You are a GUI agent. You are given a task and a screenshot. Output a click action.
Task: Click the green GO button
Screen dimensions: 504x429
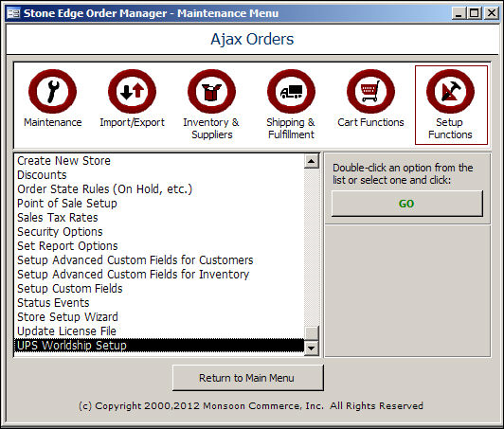[407, 204]
